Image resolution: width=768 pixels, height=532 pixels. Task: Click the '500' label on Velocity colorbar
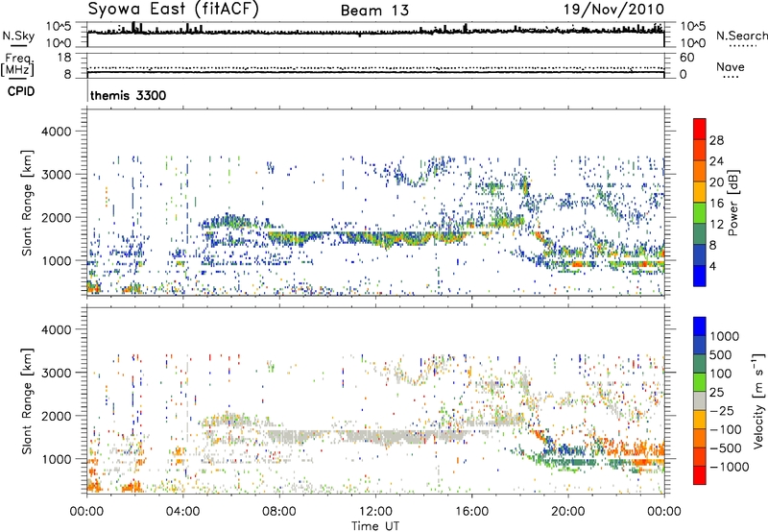coord(721,354)
